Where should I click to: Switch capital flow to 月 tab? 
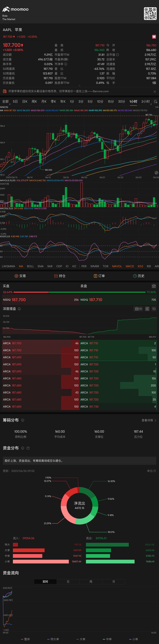113,582
